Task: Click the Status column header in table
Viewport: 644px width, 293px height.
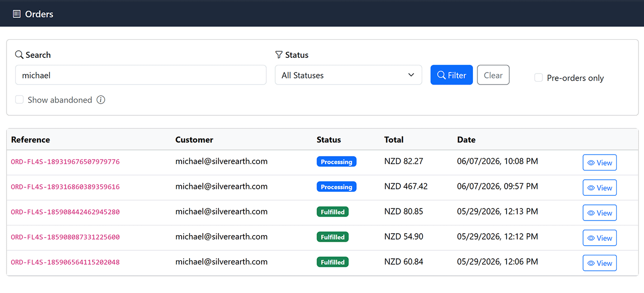Action: pos(329,139)
